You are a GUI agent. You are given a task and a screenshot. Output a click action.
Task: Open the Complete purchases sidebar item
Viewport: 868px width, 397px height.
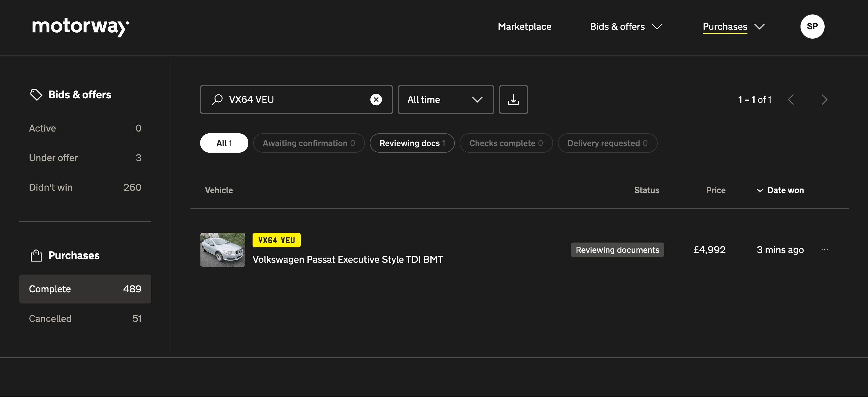pos(85,289)
